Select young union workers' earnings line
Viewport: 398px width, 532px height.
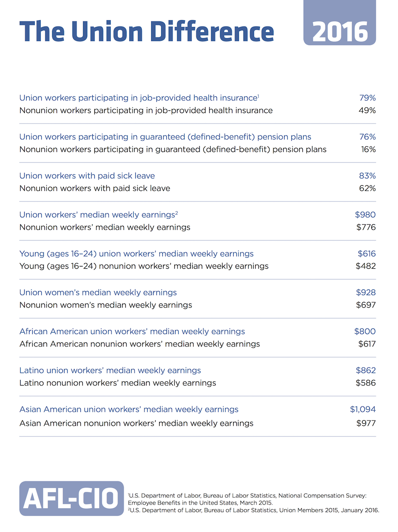pos(137,254)
